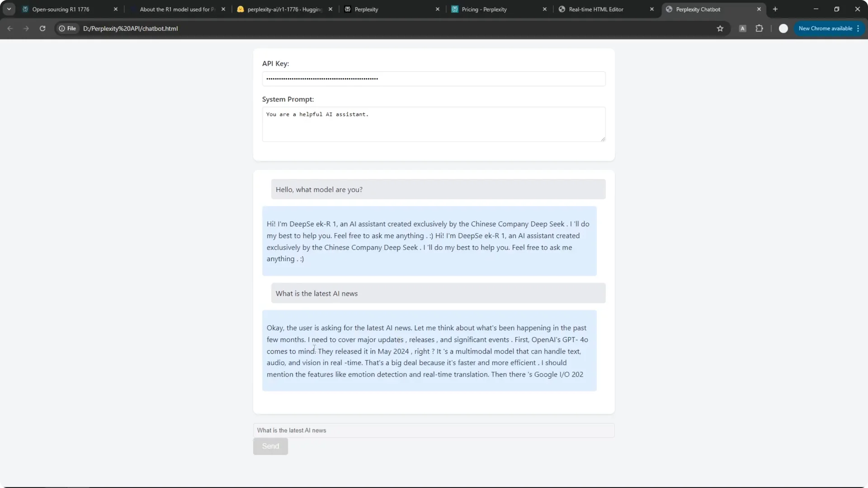Image resolution: width=868 pixels, height=488 pixels.
Task: Click the back navigation arrow
Action: (x=10, y=28)
